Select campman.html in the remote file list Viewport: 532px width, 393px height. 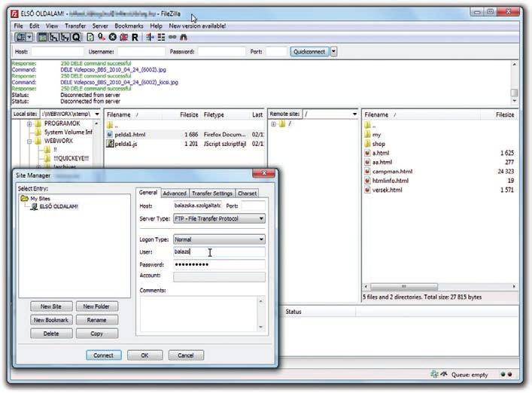click(x=392, y=172)
